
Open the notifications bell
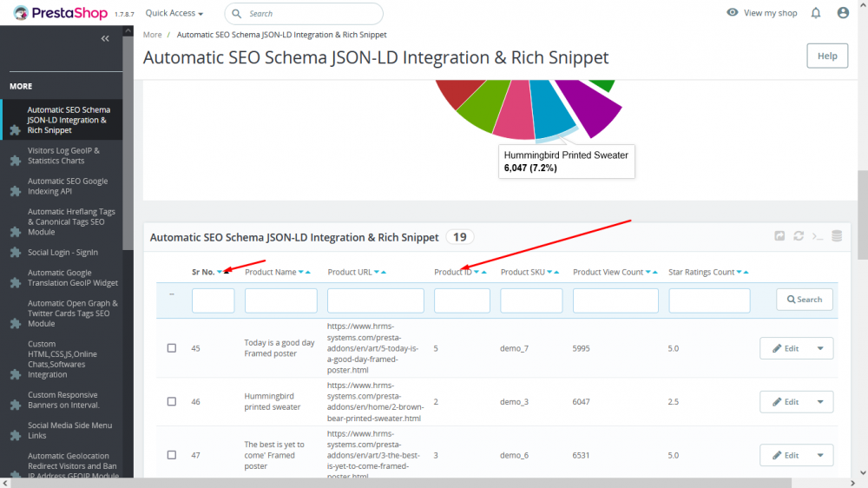[815, 13]
